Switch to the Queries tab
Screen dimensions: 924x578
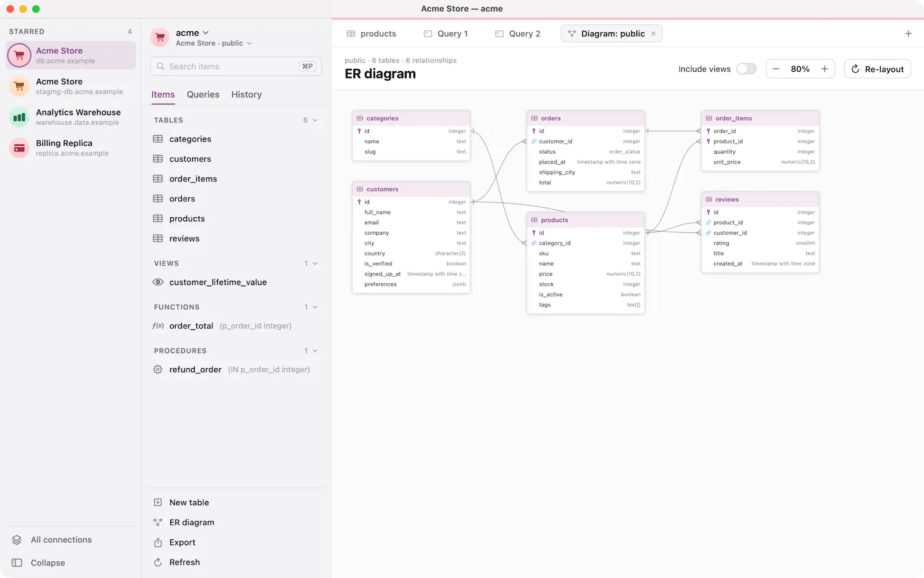click(x=203, y=95)
